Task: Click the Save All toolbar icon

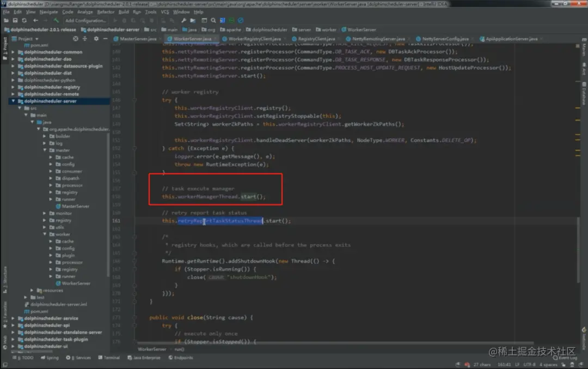Action: click(x=15, y=20)
